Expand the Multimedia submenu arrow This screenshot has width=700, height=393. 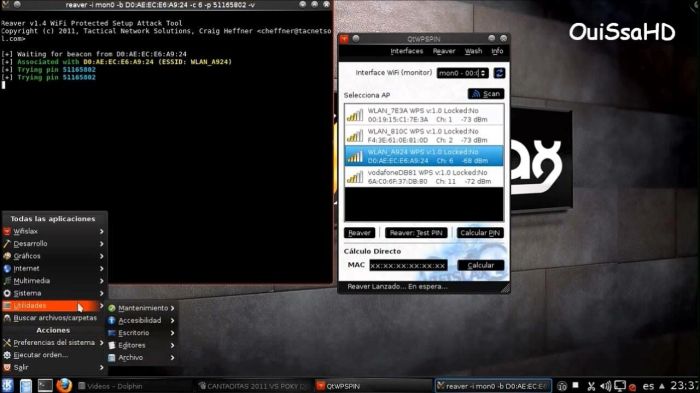tap(101, 281)
